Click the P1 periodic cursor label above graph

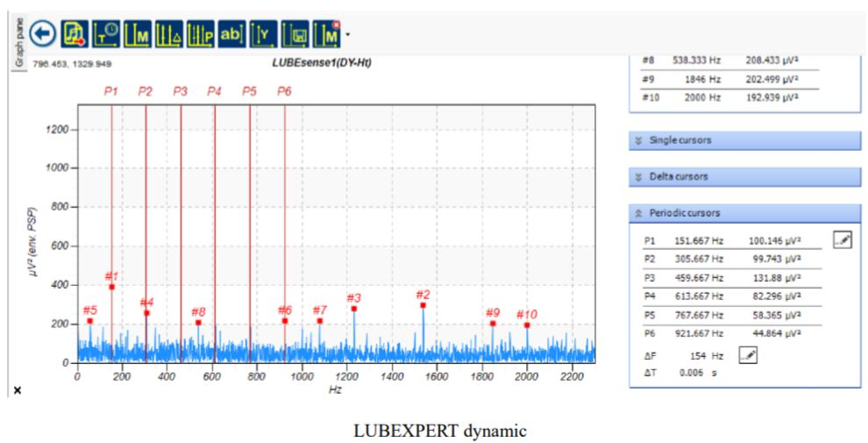pyautogui.click(x=111, y=92)
